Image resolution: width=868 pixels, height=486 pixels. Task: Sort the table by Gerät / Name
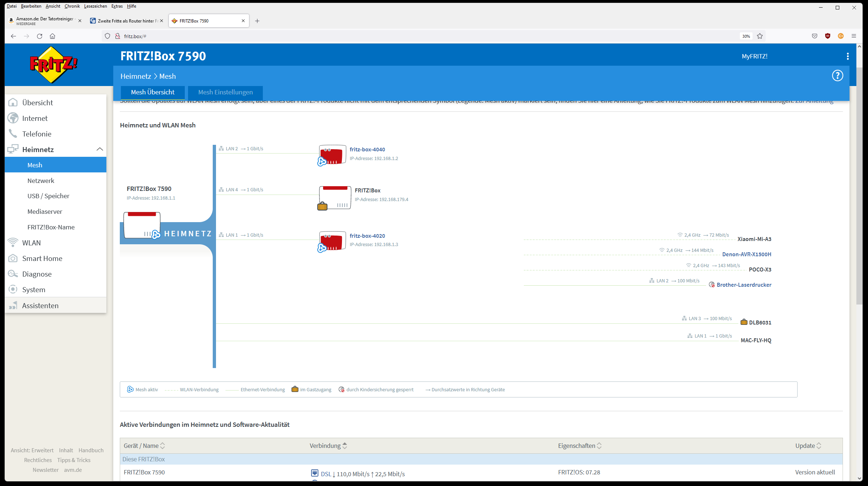click(144, 446)
